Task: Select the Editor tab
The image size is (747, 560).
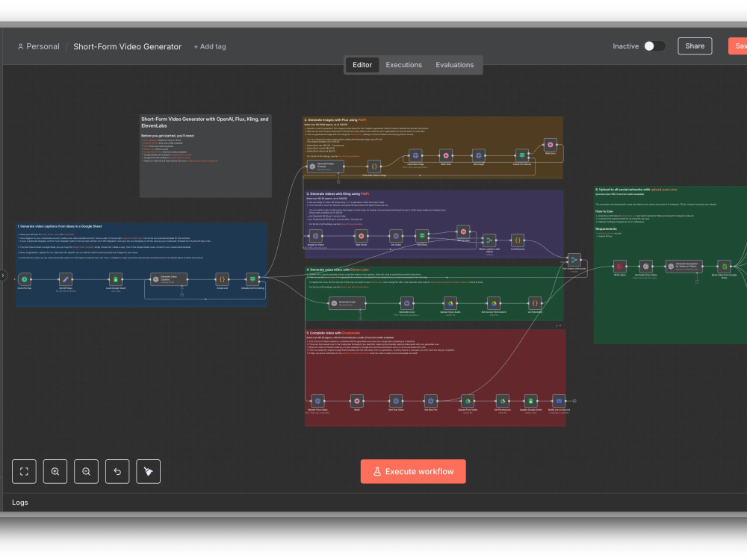Action: click(x=362, y=65)
